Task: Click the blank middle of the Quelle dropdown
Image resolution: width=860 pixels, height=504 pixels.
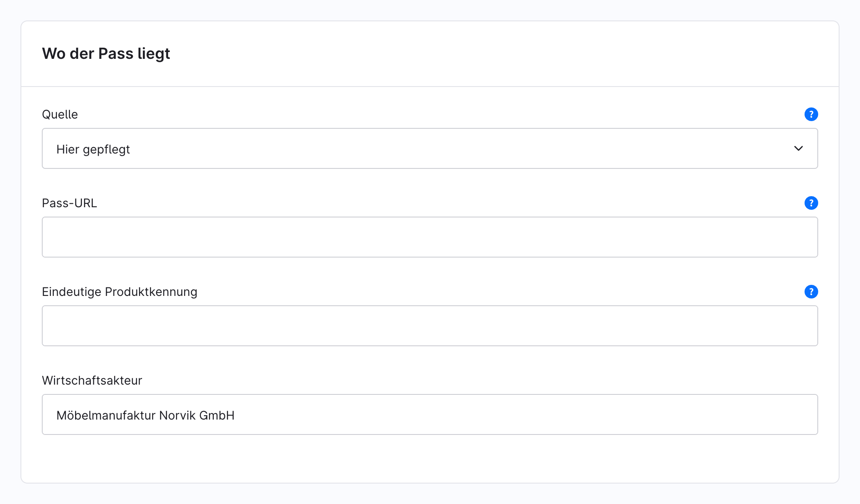Action: pos(461,148)
